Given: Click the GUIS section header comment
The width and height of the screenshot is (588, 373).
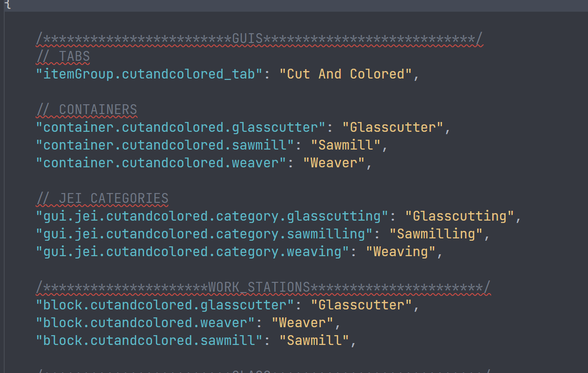Looking at the screenshot, I should 260,38.
